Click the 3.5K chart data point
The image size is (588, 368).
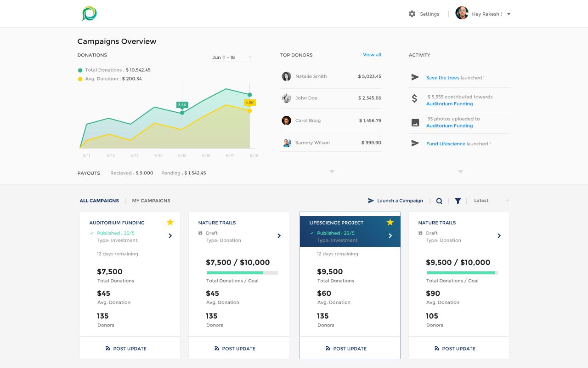click(x=182, y=113)
